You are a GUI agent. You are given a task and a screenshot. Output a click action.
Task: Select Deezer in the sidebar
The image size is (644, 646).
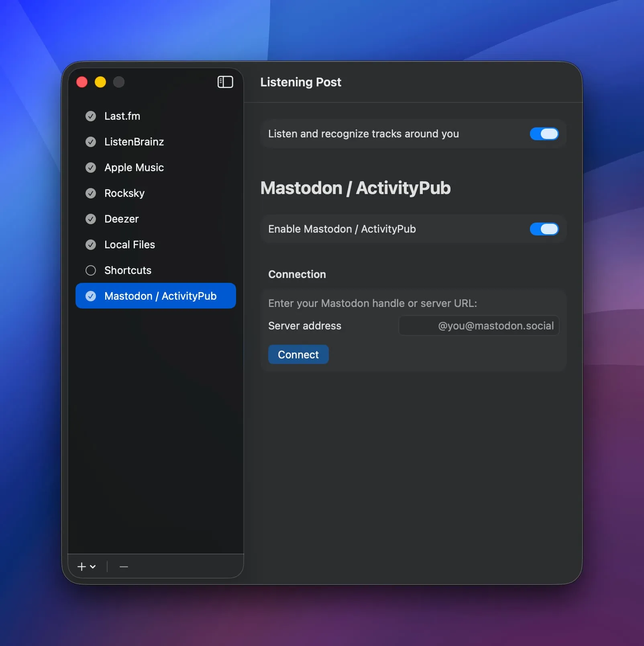tap(120, 219)
